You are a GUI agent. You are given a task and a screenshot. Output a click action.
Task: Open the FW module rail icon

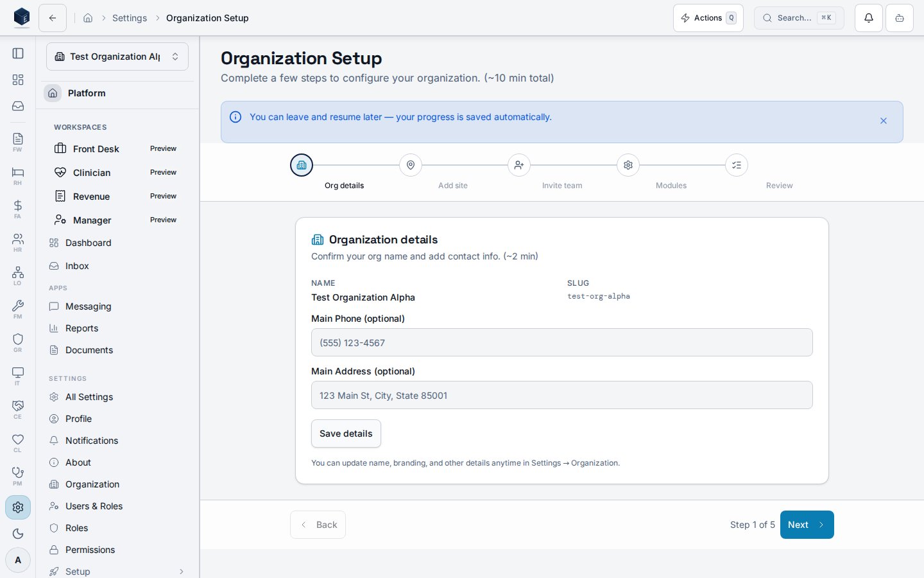[x=18, y=142]
